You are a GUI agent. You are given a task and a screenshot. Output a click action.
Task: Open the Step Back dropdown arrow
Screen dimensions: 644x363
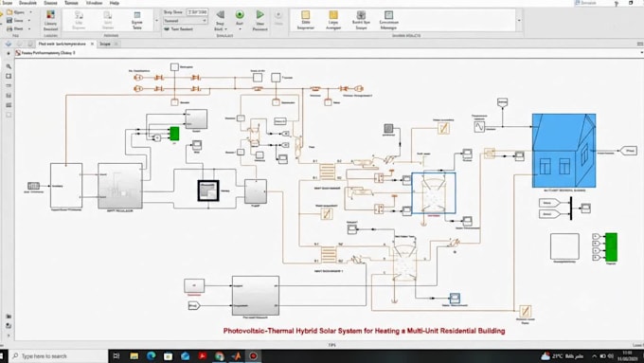coord(226,29)
